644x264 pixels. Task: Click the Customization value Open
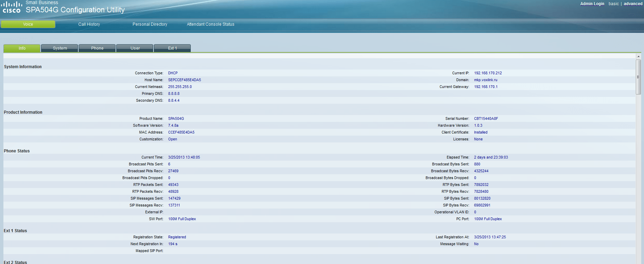tap(172, 139)
